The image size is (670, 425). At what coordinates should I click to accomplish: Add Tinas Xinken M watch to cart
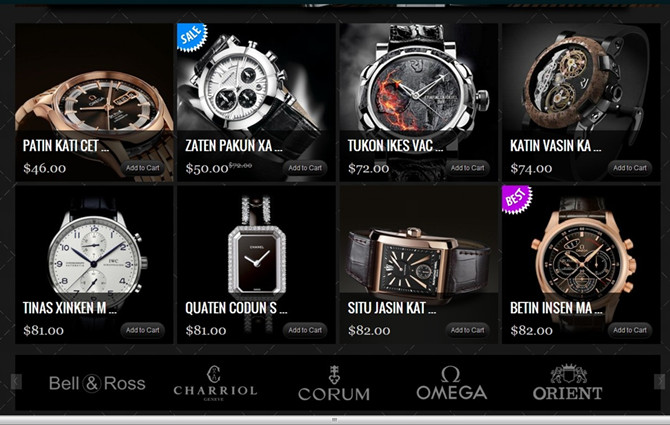142,330
